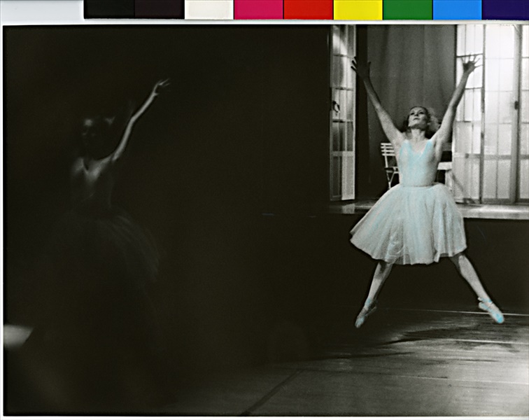
Task: Click the white chair behind the dancer
Action: 390,164
